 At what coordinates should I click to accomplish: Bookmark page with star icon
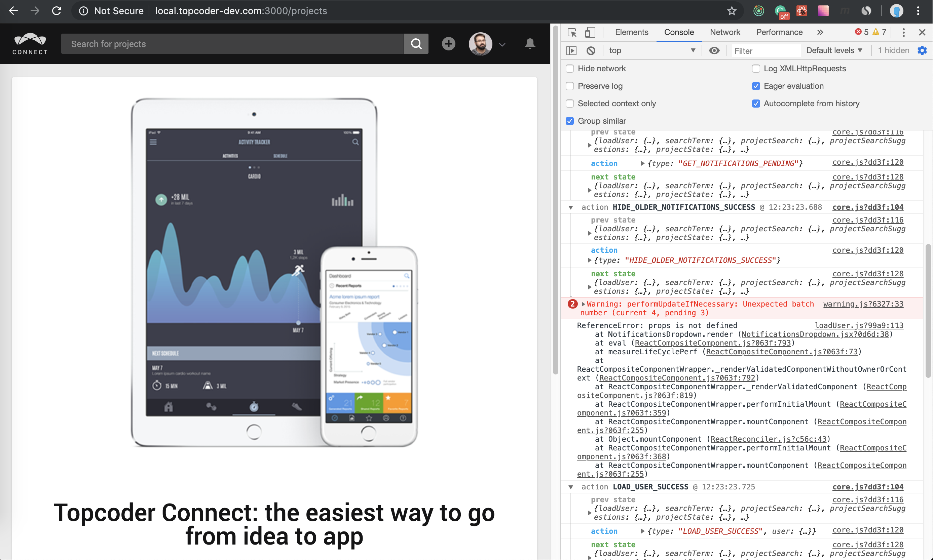[x=732, y=11]
